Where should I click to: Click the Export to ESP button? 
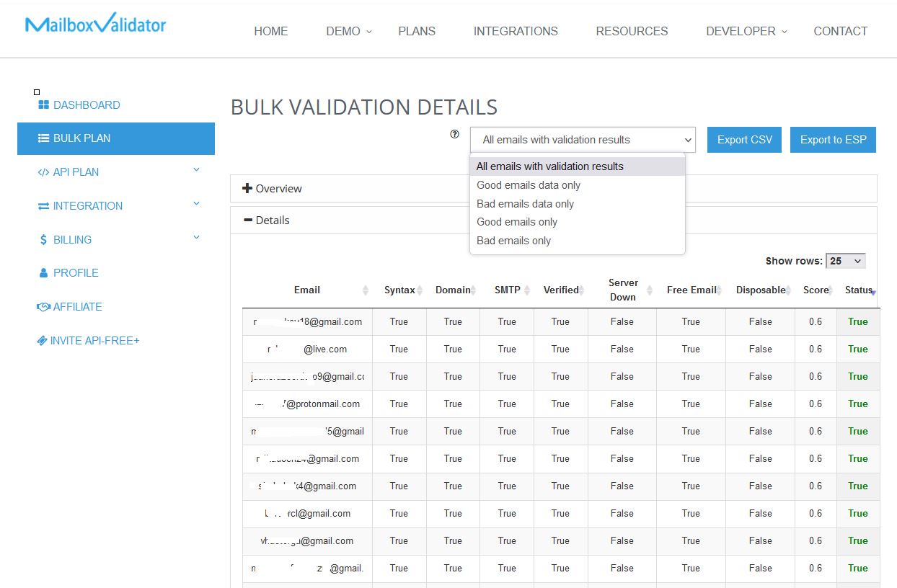833,139
